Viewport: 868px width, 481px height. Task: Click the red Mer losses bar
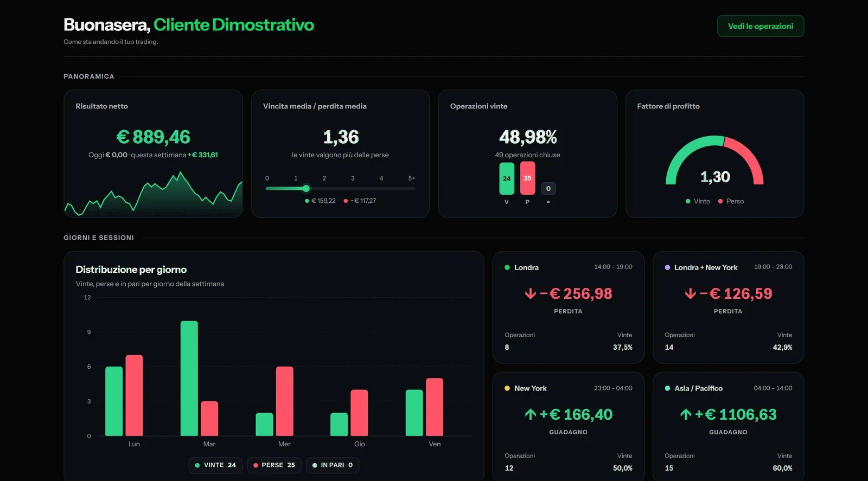pos(285,401)
